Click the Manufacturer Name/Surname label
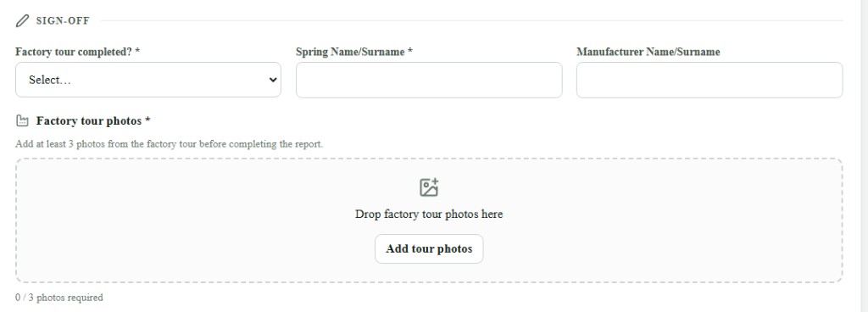 tap(648, 52)
